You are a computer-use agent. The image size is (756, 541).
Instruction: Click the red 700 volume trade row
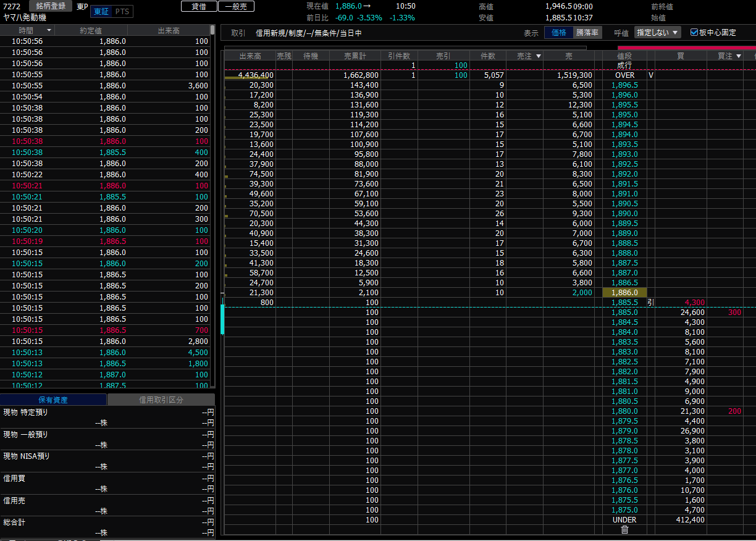(105, 330)
